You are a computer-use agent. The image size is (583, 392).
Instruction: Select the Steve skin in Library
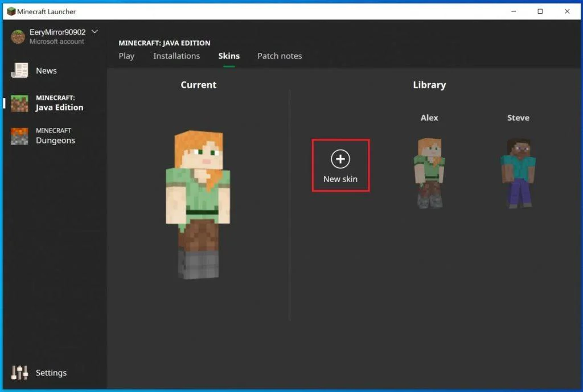(518, 173)
